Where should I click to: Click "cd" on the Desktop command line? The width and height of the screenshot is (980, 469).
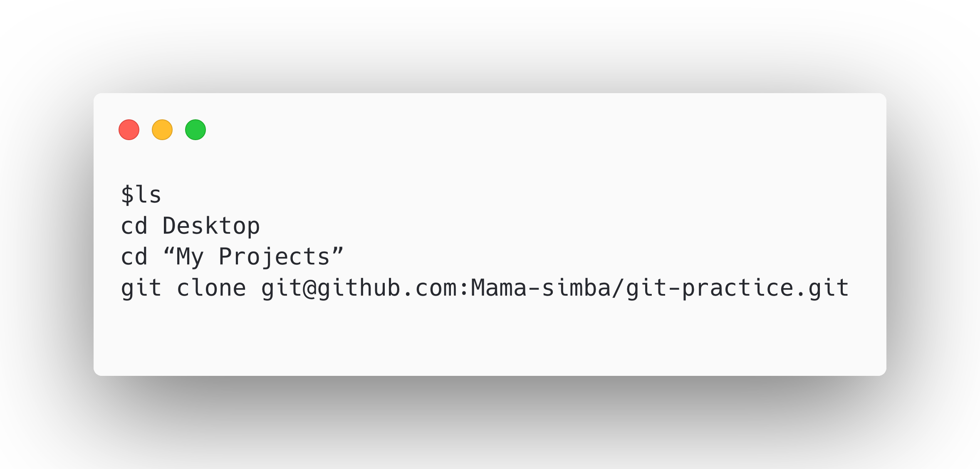coord(134,226)
